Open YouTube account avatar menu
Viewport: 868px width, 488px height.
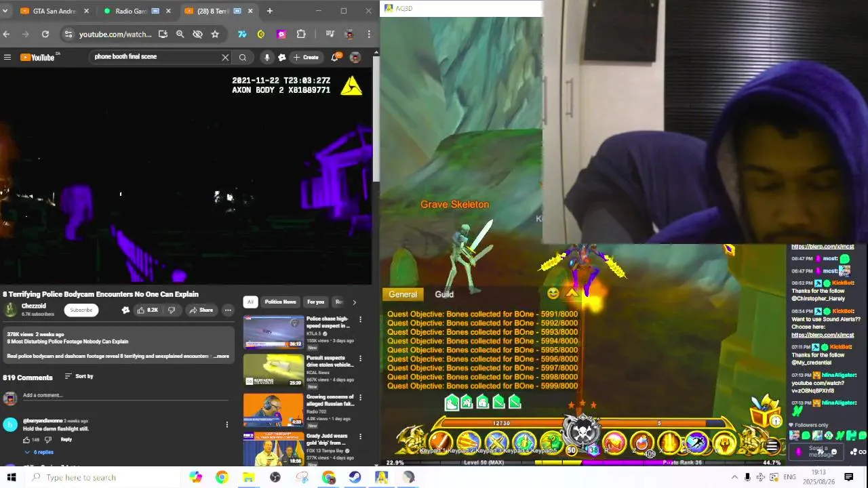[x=355, y=58]
